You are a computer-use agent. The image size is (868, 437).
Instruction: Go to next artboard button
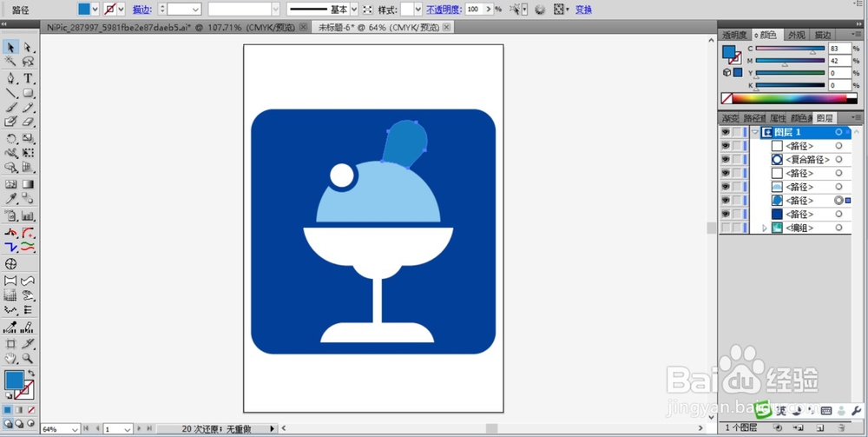(139, 428)
